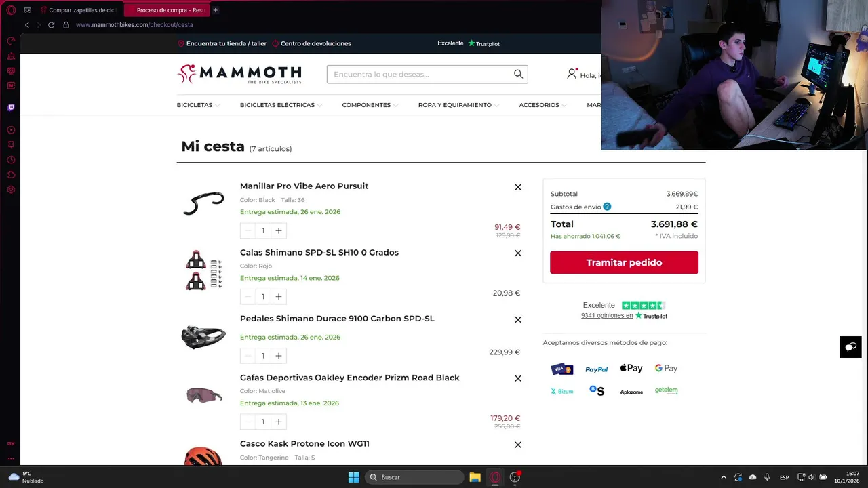Increase quantity of Calas Shimano SPD-SL
Screen dimensions: 868x488
tap(278, 297)
